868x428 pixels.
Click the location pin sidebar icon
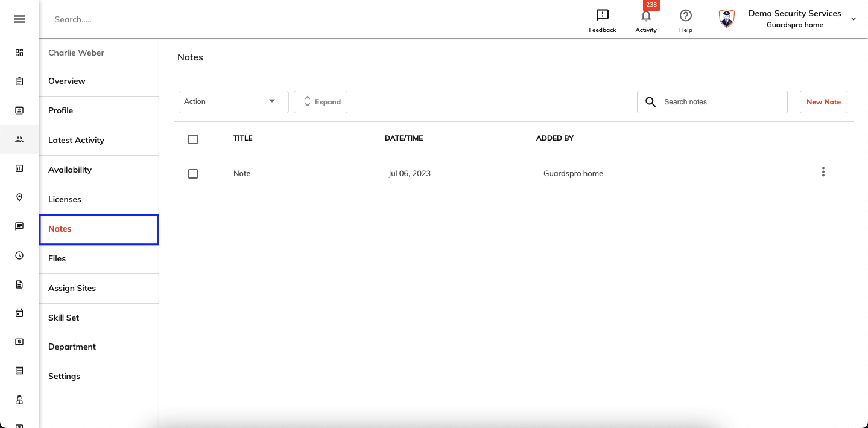(19, 197)
